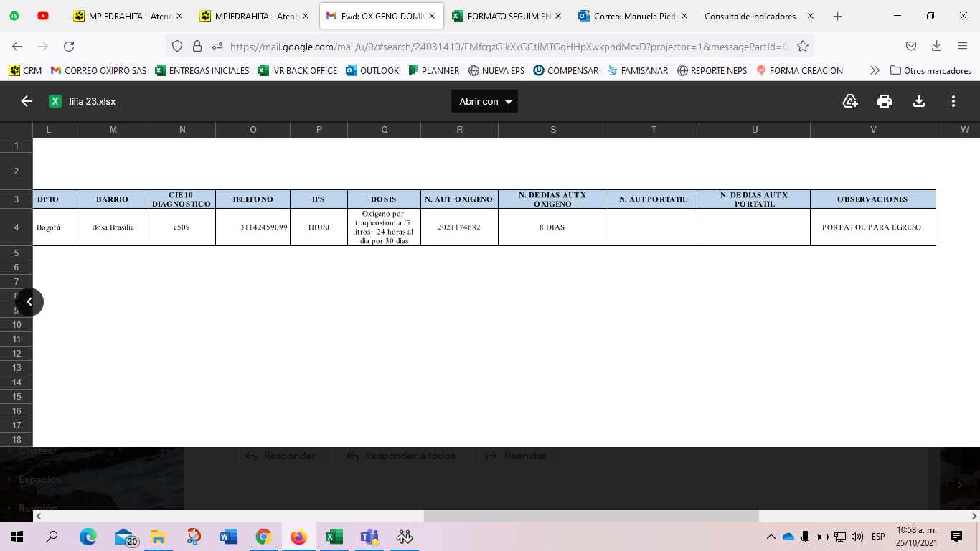Click the c509 diagnosis cell
The image size is (980, 551).
click(182, 227)
